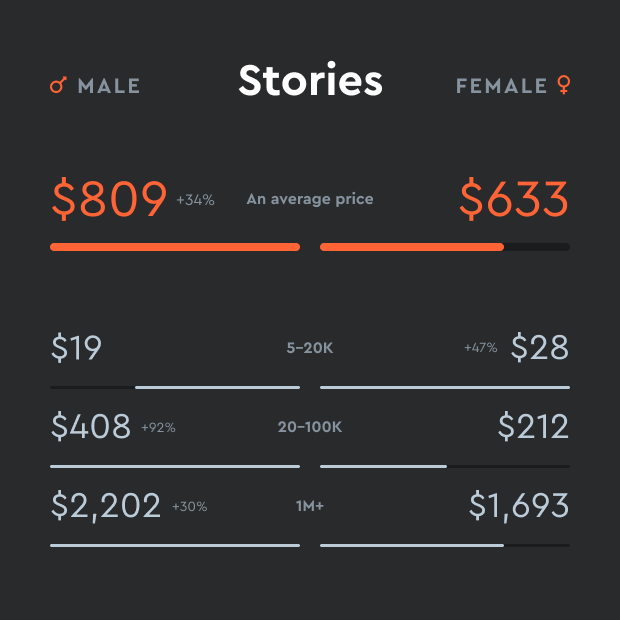
Task: Click the female average price orange bar
Action: (412, 247)
